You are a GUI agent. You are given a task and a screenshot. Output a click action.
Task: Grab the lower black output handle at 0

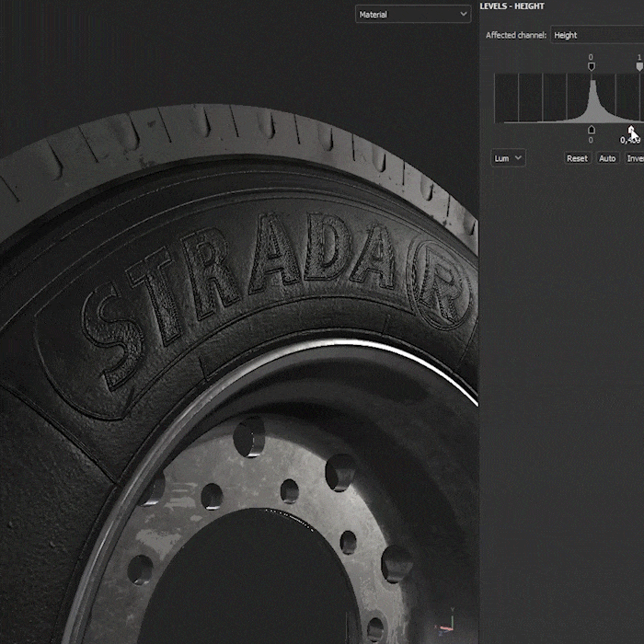click(591, 130)
